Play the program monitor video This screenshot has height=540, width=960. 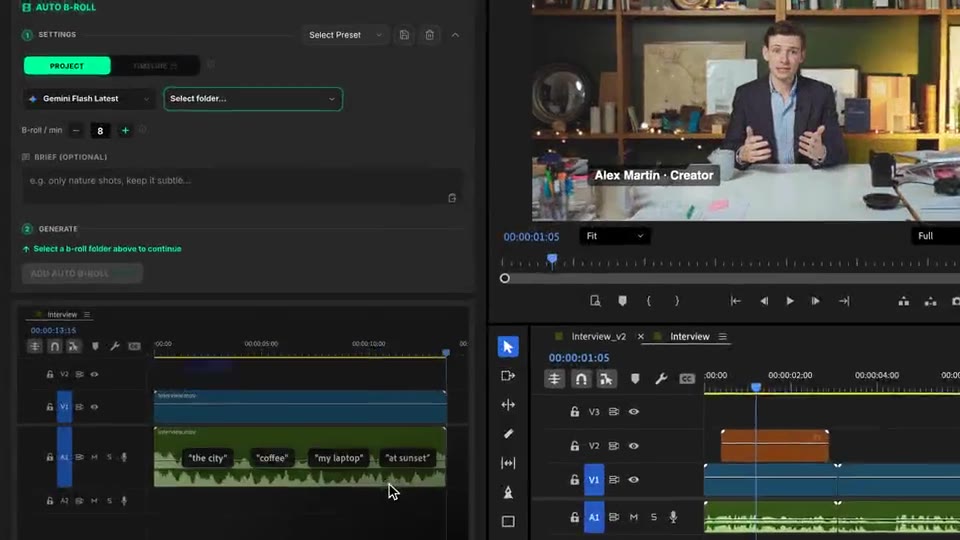790,301
